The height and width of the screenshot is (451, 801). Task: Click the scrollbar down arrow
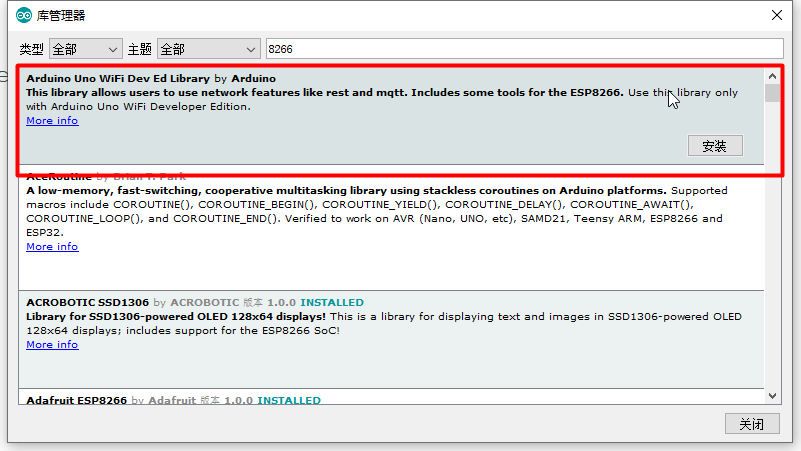(x=772, y=396)
